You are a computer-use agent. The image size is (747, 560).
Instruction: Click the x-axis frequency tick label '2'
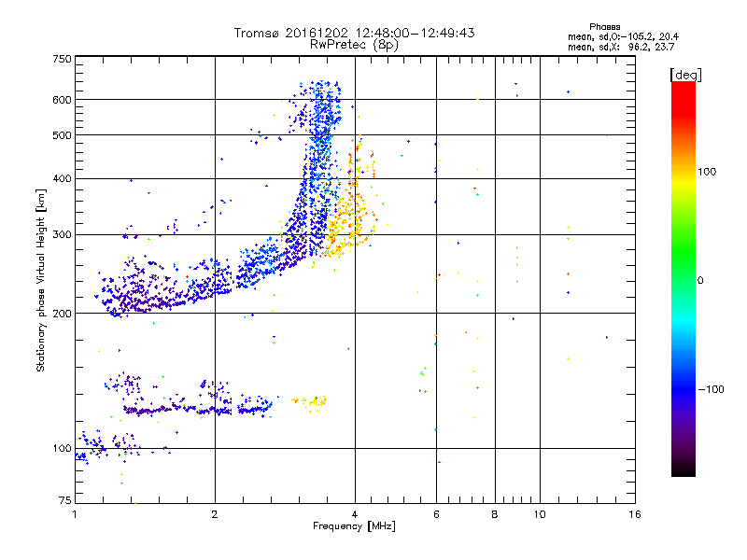[x=215, y=514]
